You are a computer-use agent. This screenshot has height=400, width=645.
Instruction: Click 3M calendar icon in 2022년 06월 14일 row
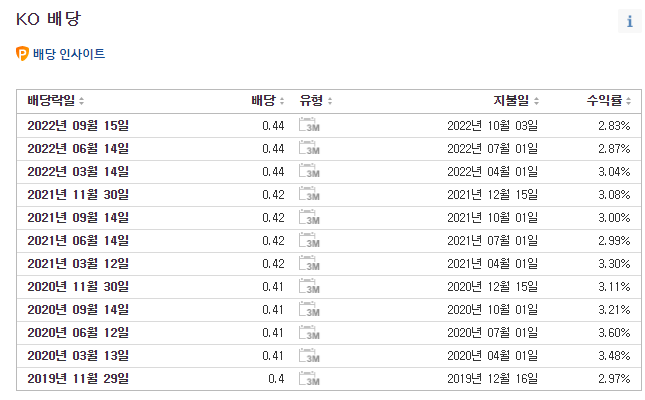tap(309, 148)
